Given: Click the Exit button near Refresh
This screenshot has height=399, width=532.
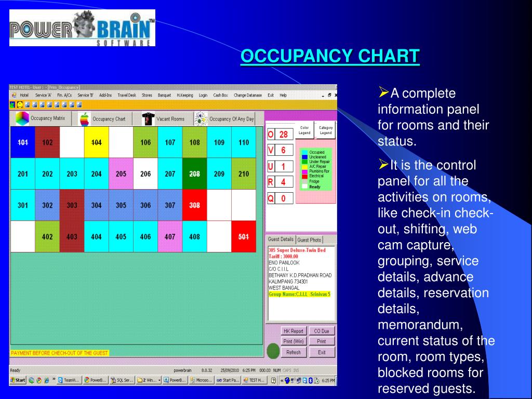Looking at the screenshot, I should (322, 352).
